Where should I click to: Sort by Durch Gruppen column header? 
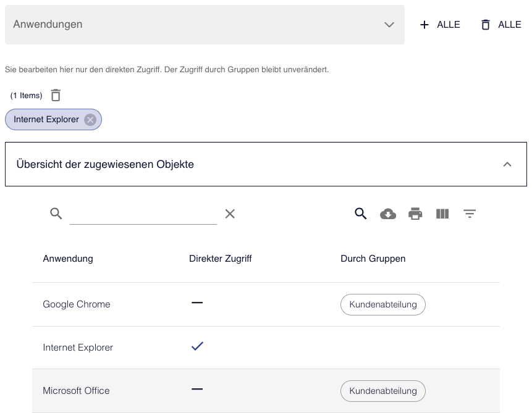pos(373,259)
